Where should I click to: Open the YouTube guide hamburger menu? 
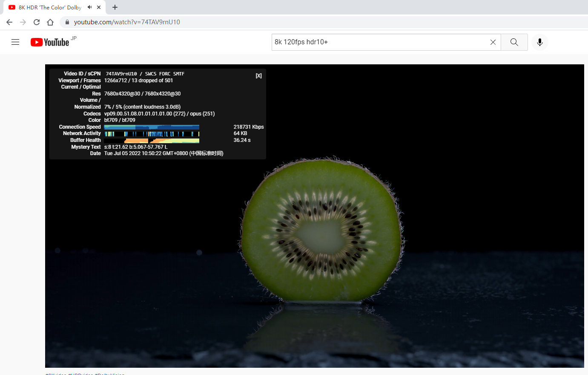pos(15,42)
